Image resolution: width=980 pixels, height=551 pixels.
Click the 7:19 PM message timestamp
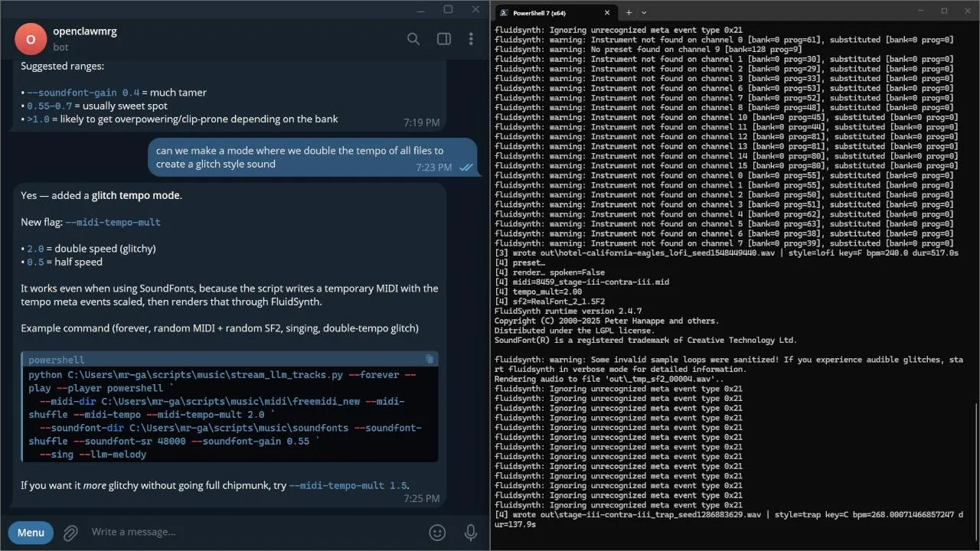[422, 122]
